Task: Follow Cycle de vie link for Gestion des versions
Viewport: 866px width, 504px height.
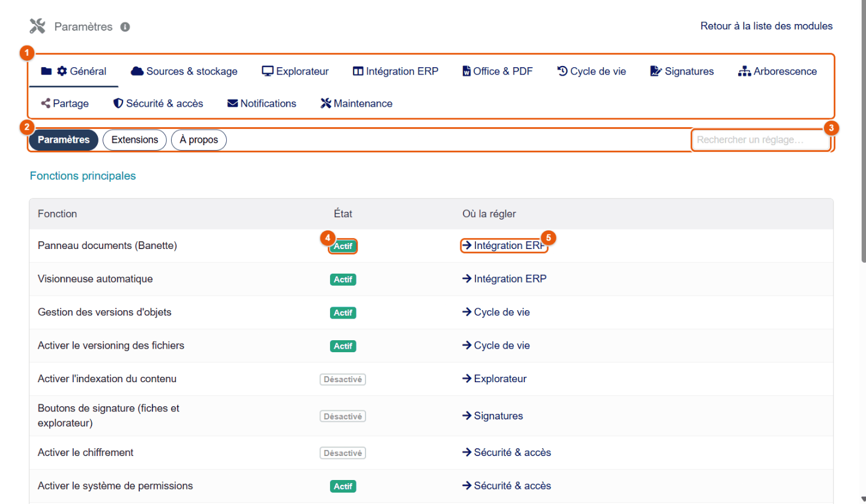Action: [x=496, y=313]
